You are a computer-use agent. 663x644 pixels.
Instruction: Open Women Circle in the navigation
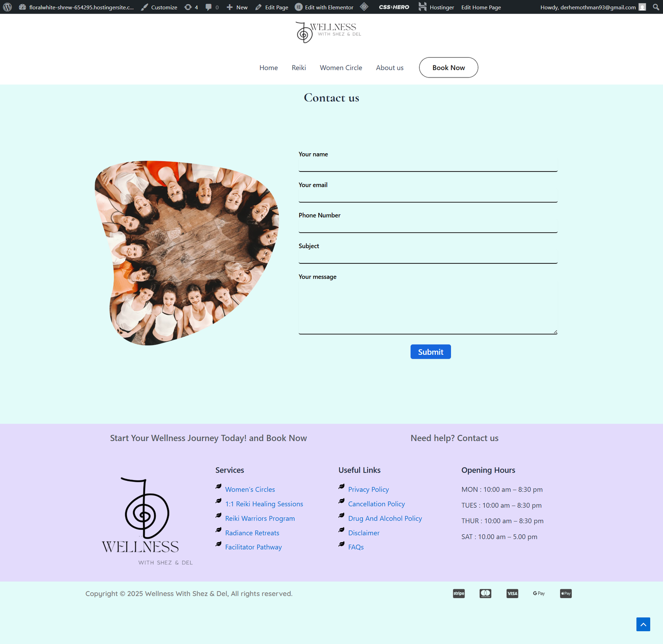[x=341, y=68]
